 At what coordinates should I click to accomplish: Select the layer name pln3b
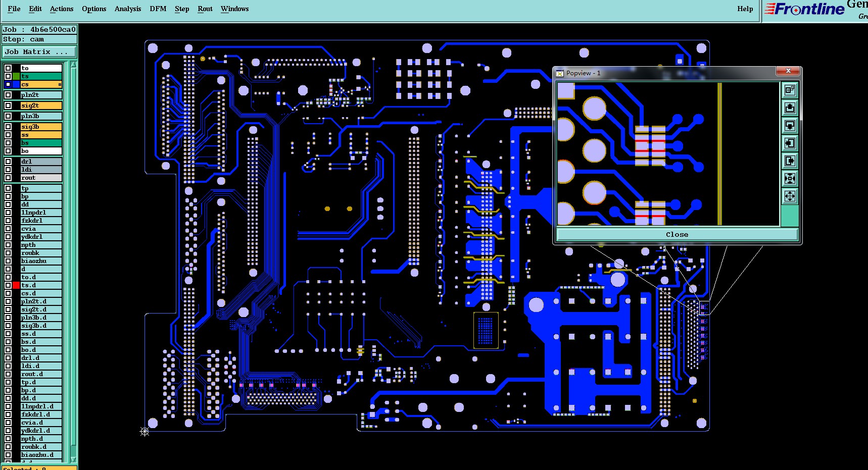(x=41, y=116)
